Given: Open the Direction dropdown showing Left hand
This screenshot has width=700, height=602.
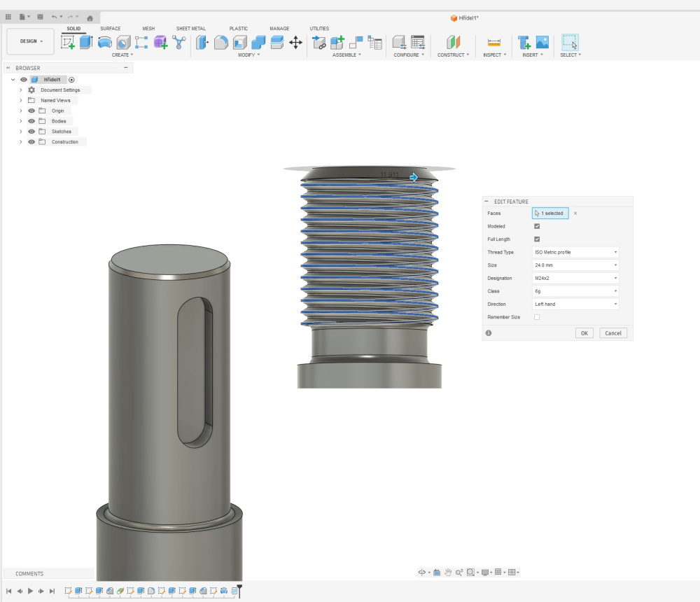Looking at the screenshot, I should pyautogui.click(x=575, y=304).
